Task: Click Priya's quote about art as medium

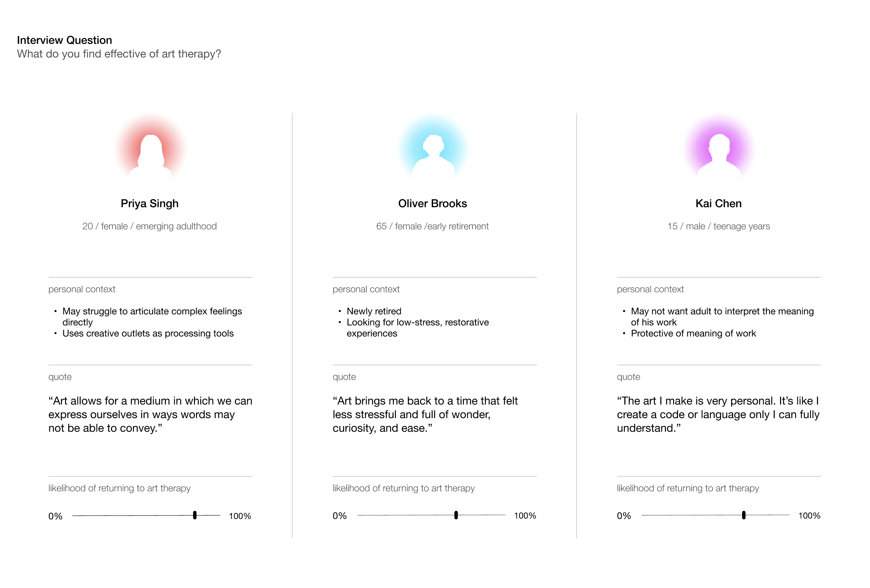Action: [x=150, y=414]
